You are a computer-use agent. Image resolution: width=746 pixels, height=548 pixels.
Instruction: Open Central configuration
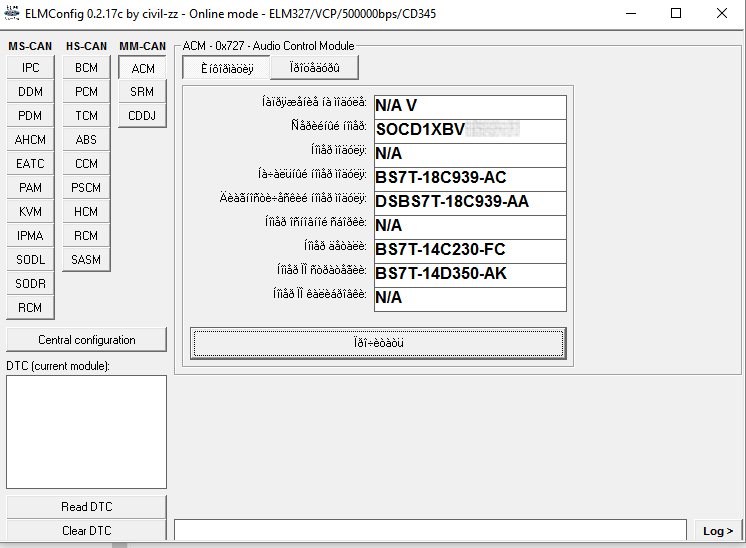coord(86,340)
